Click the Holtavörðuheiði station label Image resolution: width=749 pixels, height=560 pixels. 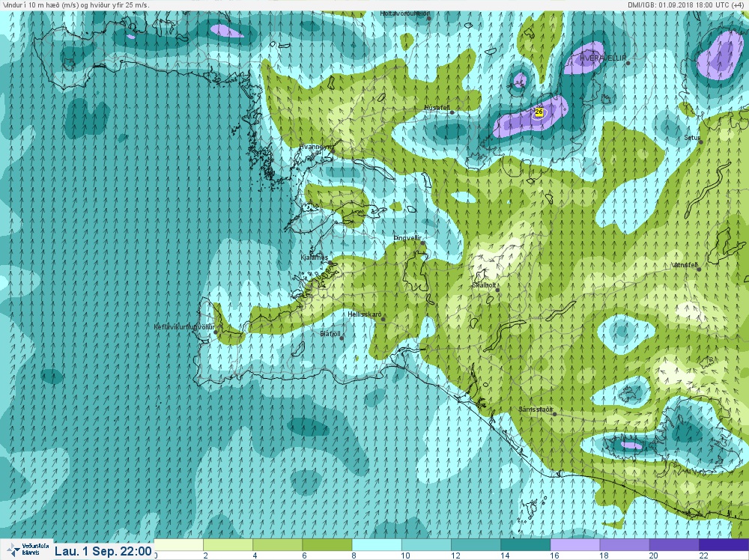pyautogui.click(x=405, y=14)
